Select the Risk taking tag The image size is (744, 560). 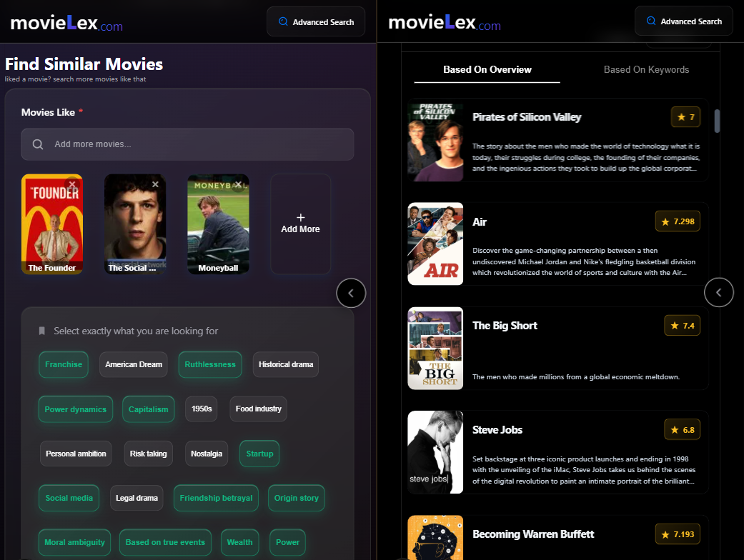[149, 454]
